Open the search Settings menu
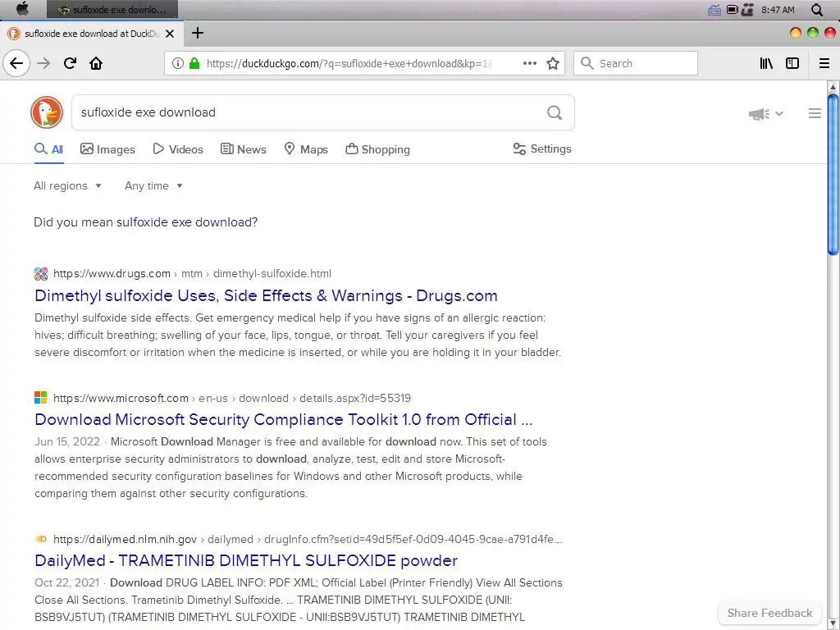The image size is (840, 630). click(542, 149)
